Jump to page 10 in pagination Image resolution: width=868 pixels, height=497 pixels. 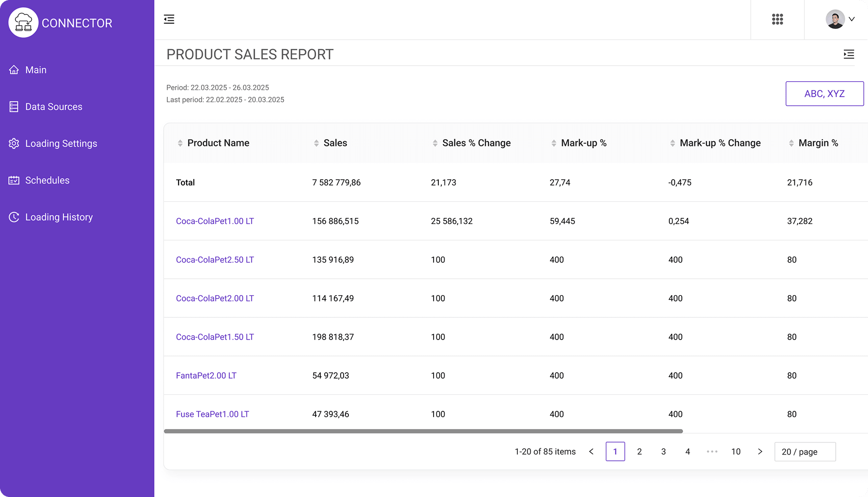736,452
